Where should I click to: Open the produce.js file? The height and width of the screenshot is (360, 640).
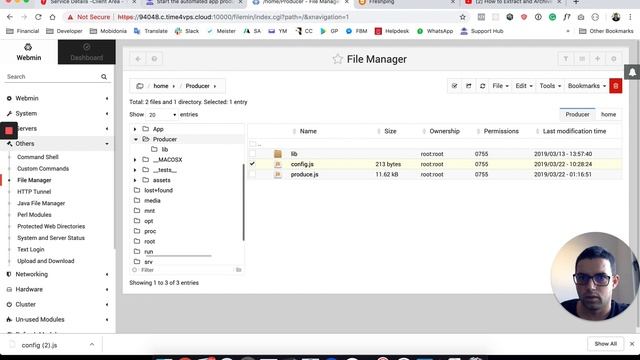[x=304, y=174]
